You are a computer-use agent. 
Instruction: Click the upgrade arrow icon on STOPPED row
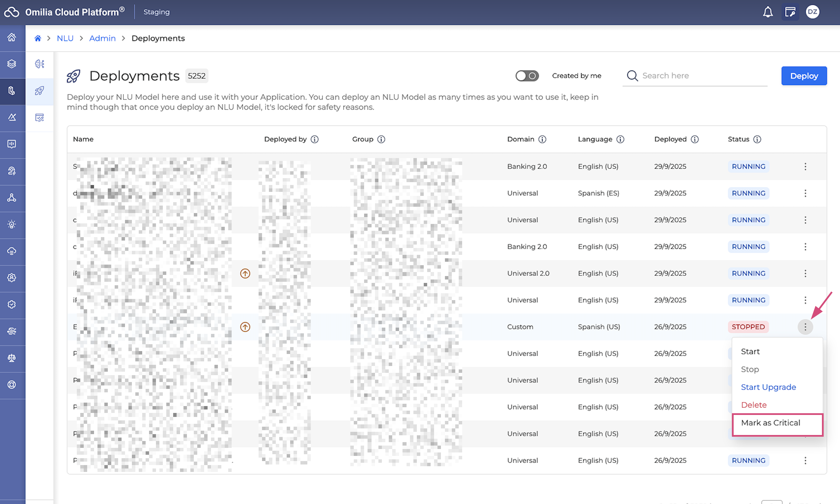tap(245, 327)
